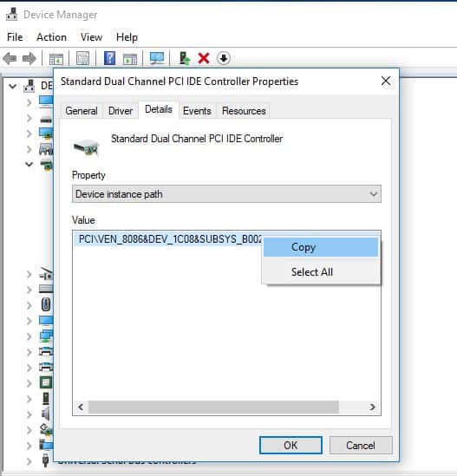Click the Value list left scroll arrow
This screenshot has height=476, width=457.
(x=81, y=407)
